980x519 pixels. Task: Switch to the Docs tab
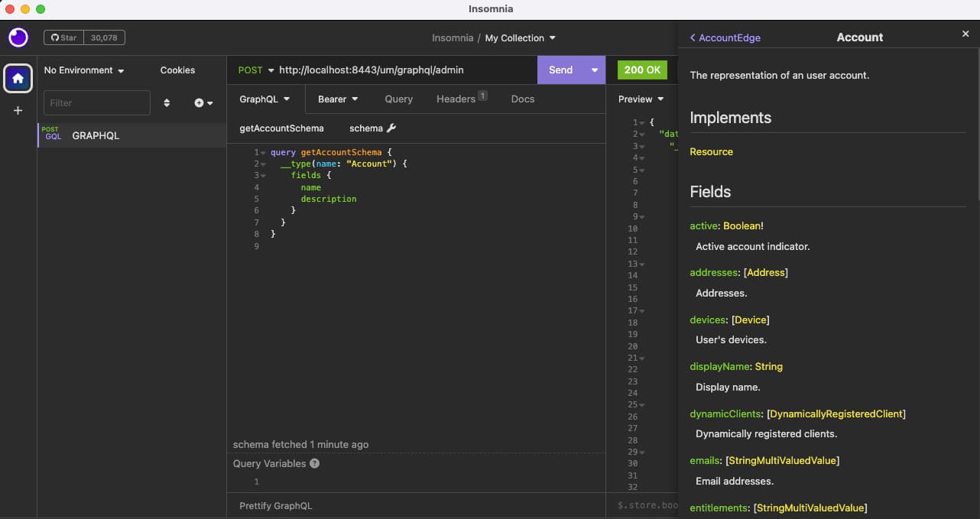522,99
